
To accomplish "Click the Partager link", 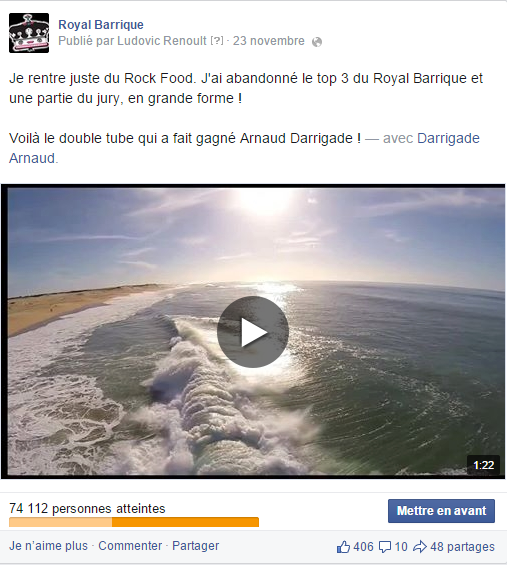I will 195,546.
